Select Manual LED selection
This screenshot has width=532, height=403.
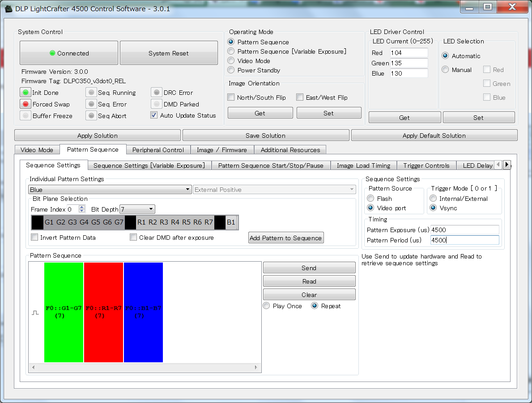tap(446, 69)
